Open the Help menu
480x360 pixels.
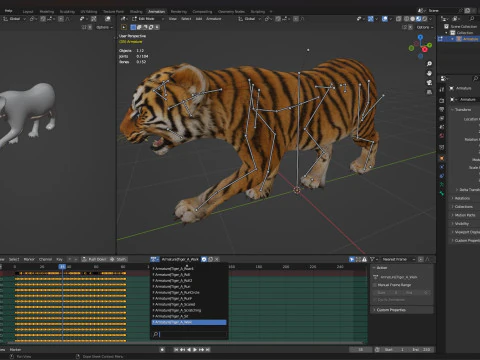coord(9,11)
